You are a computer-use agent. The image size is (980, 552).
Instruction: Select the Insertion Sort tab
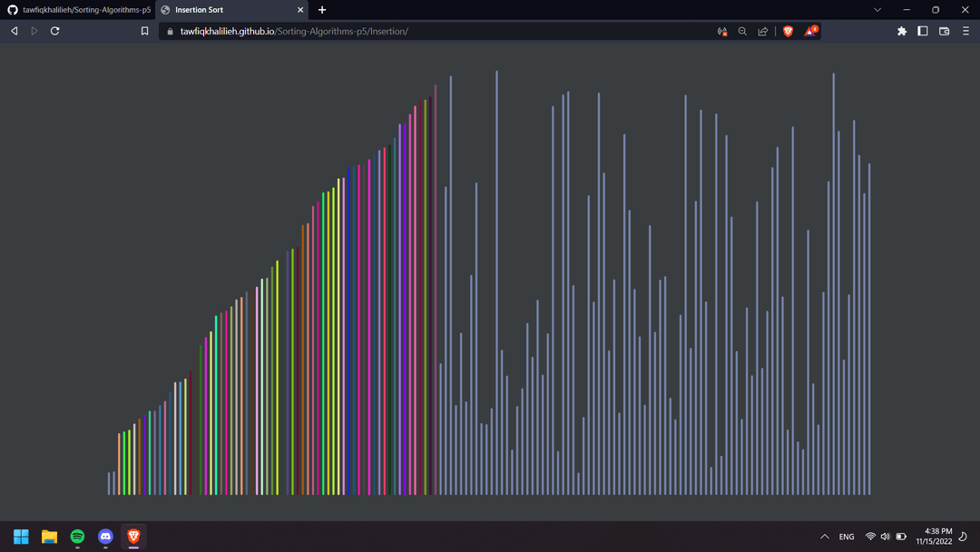(231, 10)
